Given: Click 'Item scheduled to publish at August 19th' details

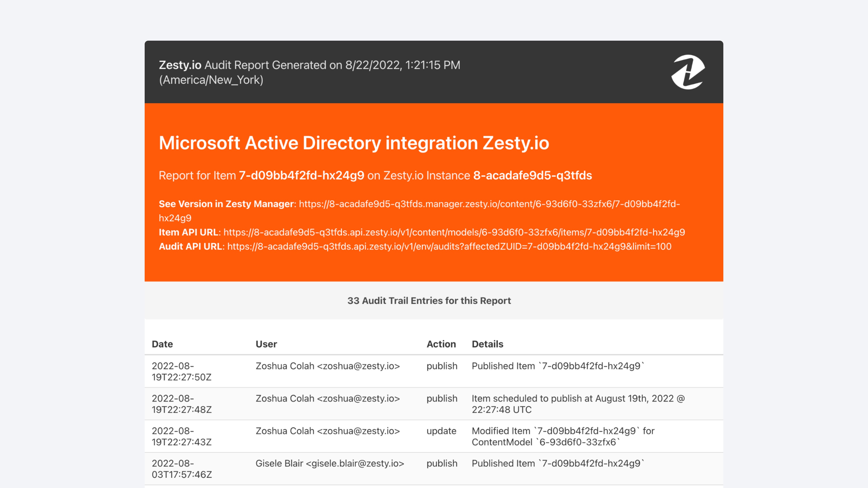Looking at the screenshot, I should pos(578,404).
